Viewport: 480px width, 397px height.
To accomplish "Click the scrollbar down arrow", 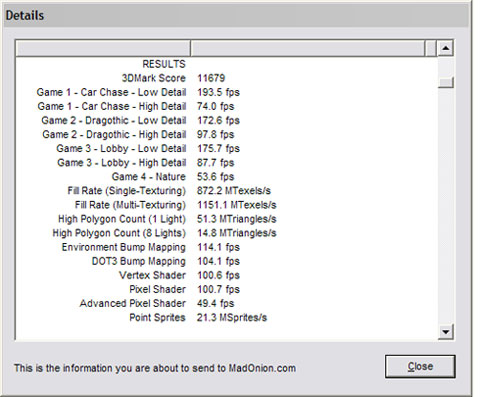I will point(446,332).
